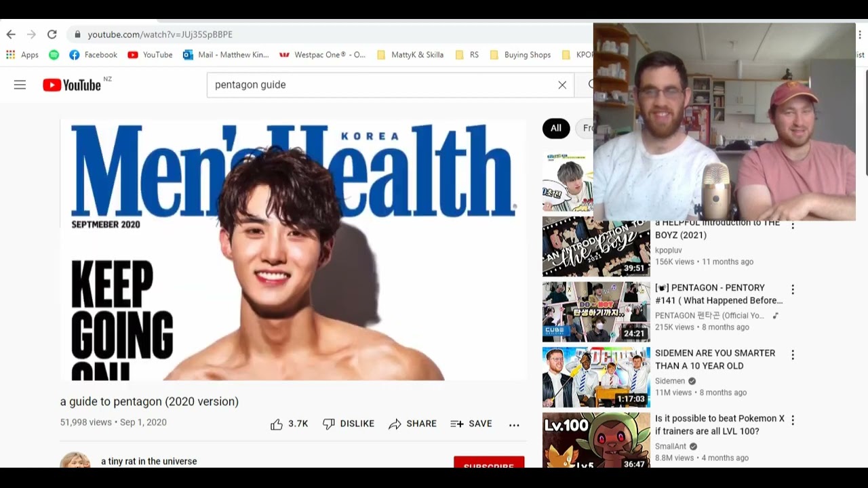The width and height of the screenshot is (868, 488).
Task: Like the video with thumbs up icon
Action: 289,424
